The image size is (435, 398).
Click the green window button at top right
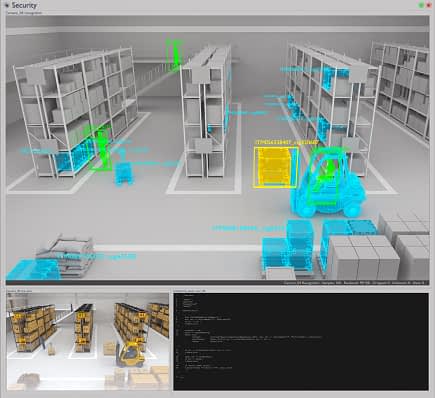coord(421,5)
